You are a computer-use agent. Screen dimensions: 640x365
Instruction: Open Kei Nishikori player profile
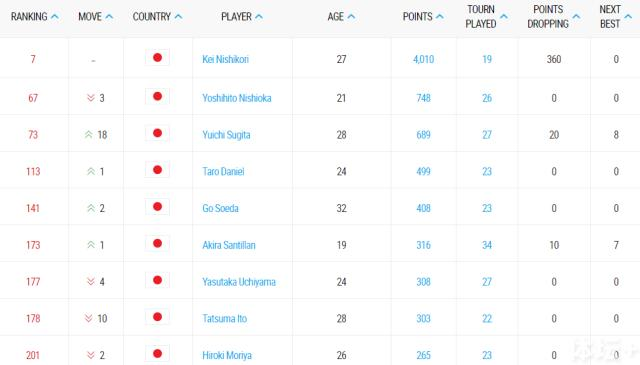pos(225,59)
